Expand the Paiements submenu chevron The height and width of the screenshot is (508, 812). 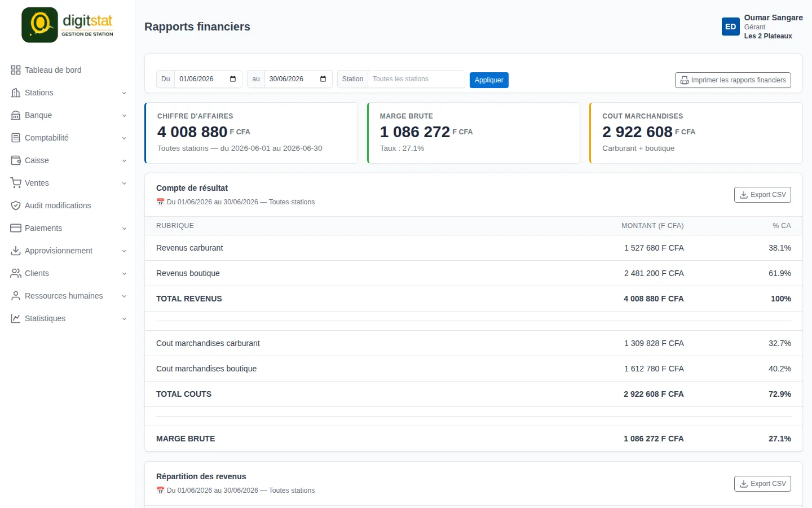pyautogui.click(x=124, y=229)
